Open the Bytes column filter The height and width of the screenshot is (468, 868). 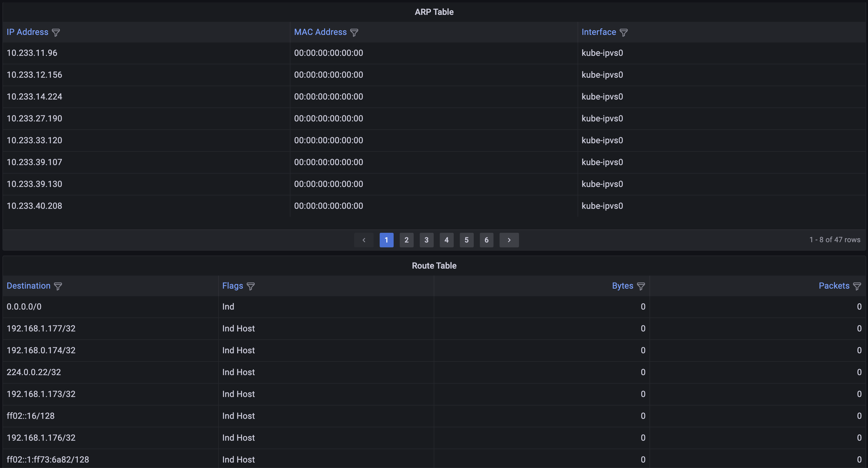click(641, 286)
